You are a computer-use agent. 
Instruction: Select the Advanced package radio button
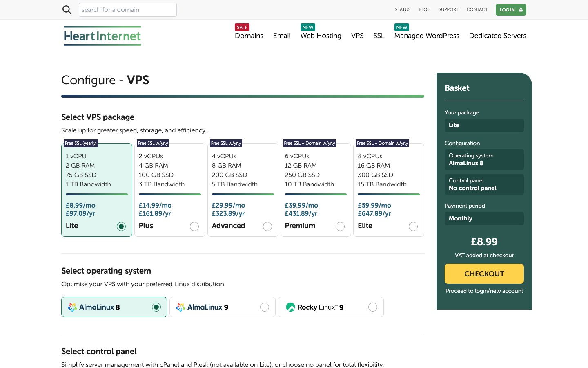click(267, 227)
